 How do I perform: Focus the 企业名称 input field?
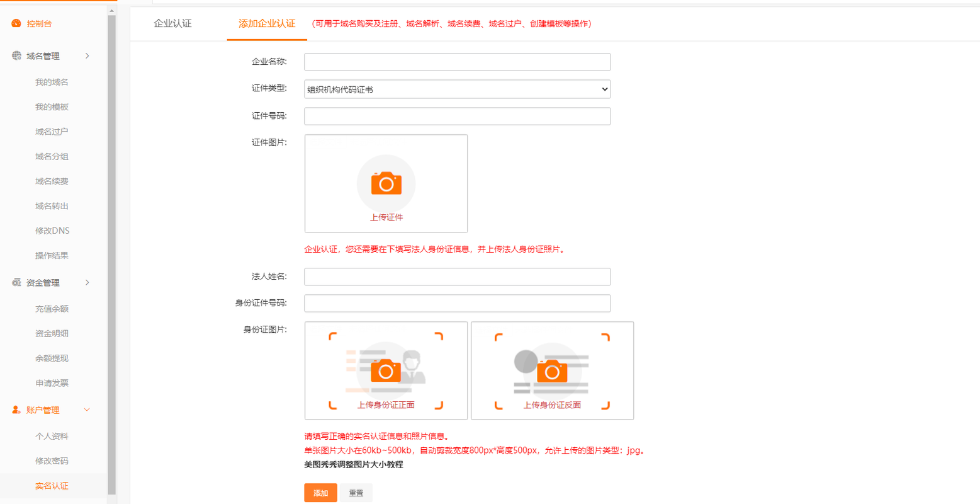pyautogui.click(x=458, y=62)
